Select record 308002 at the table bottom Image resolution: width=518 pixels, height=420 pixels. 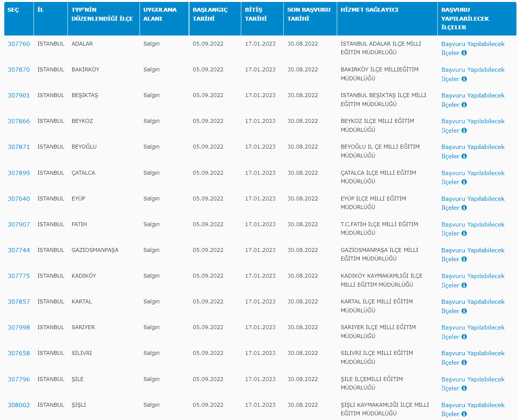19,405
